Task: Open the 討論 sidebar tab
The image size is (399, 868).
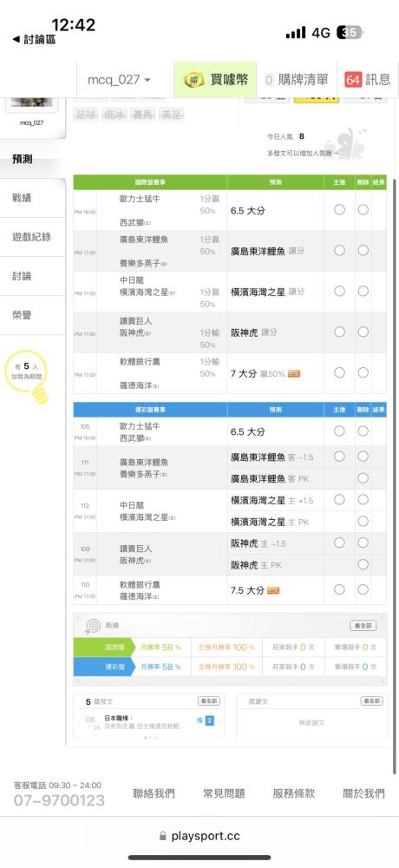Action: [33, 276]
